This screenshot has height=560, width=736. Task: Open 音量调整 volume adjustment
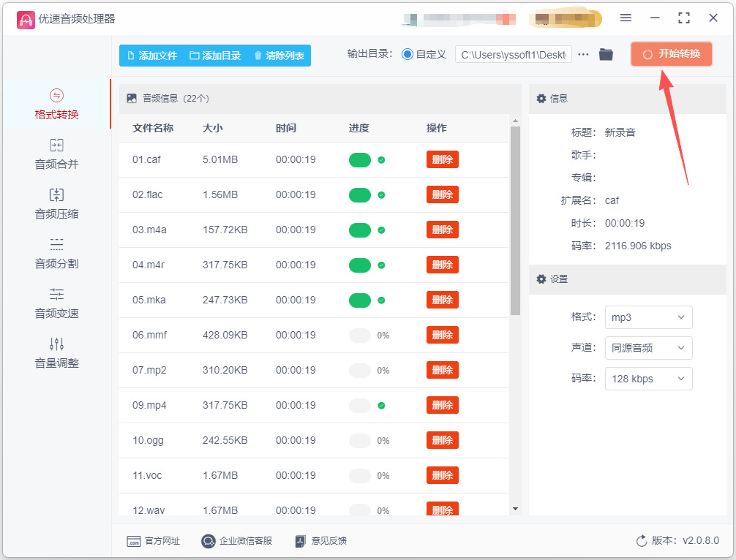click(x=56, y=353)
